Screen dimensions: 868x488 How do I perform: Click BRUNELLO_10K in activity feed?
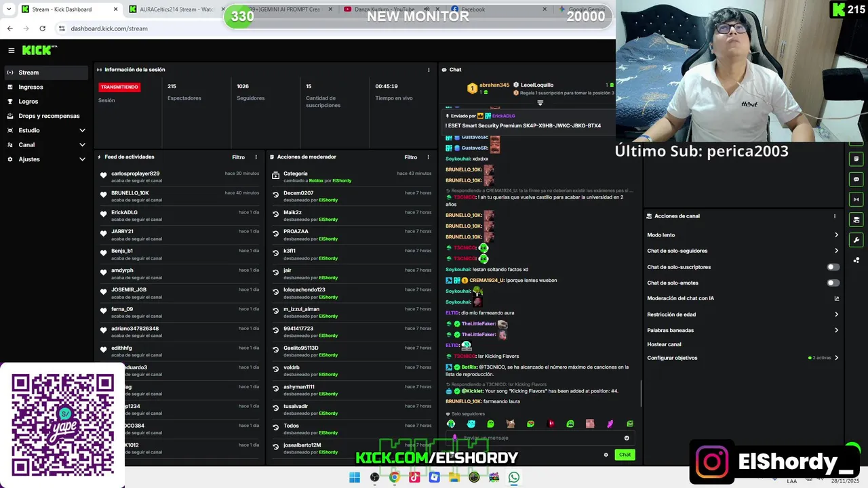[x=130, y=193]
